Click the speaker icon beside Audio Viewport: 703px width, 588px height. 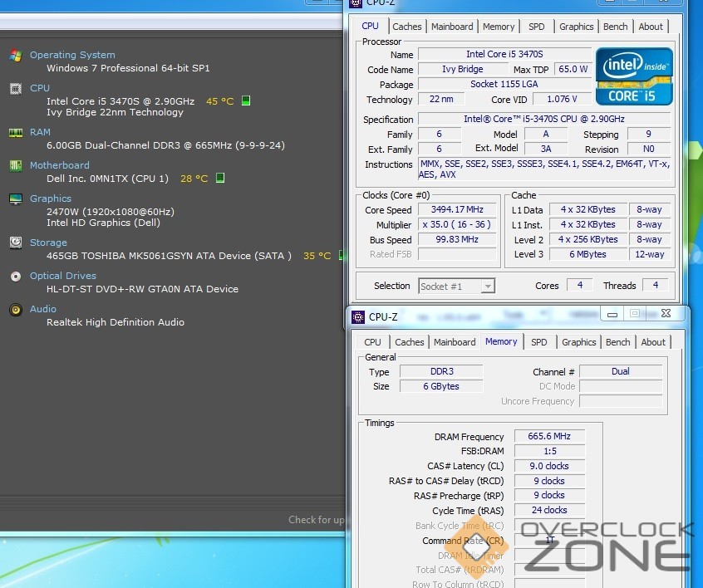[x=16, y=309]
